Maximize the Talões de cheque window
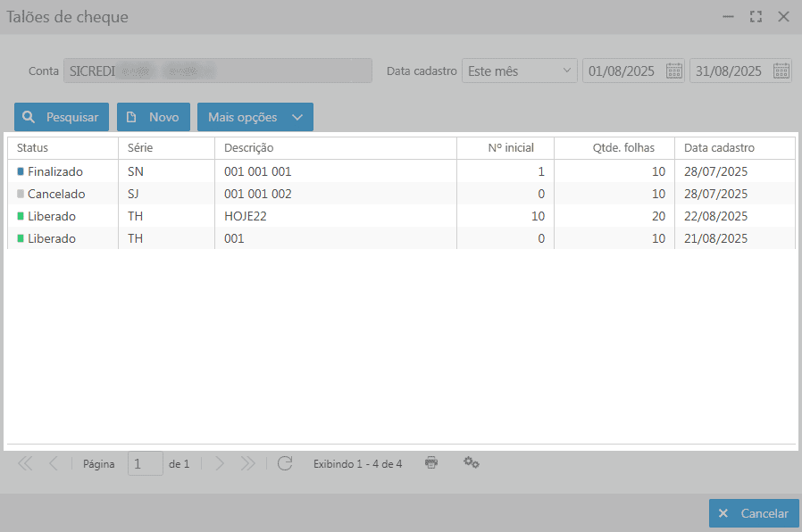The width and height of the screenshot is (802, 532). [756, 17]
